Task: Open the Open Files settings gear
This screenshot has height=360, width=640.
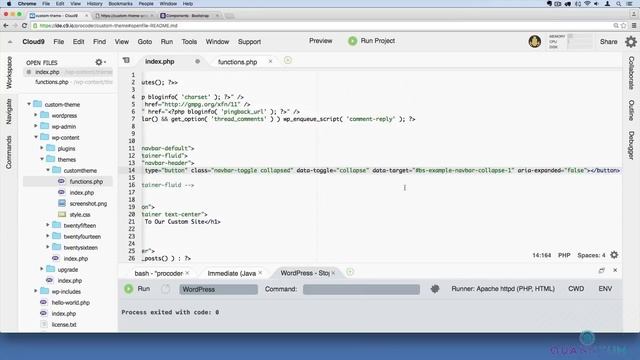Action: (100, 62)
